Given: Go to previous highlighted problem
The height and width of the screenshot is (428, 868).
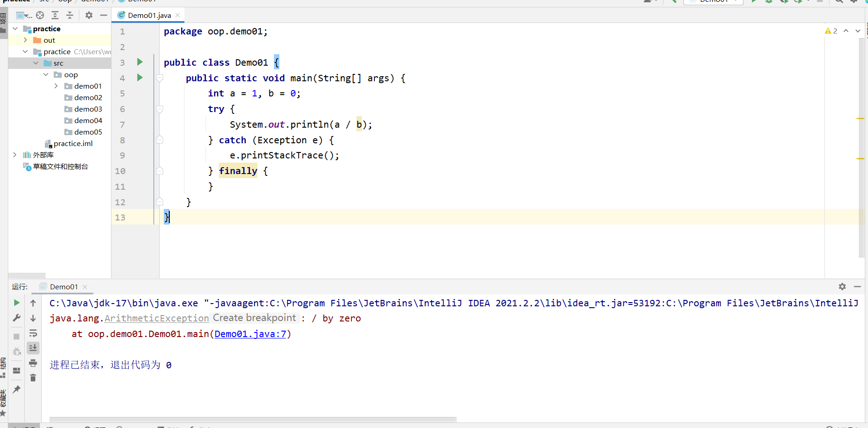Looking at the screenshot, I should click(x=846, y=31).
